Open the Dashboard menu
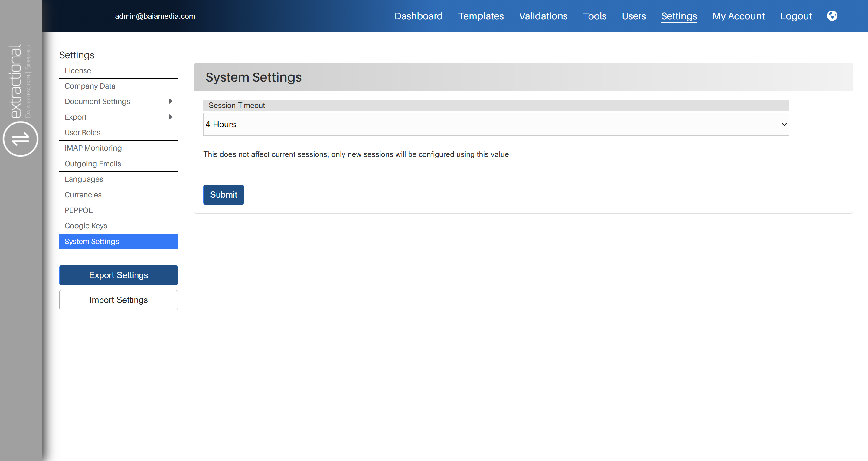This screenshot has width=868, height=461. point(418,16)
